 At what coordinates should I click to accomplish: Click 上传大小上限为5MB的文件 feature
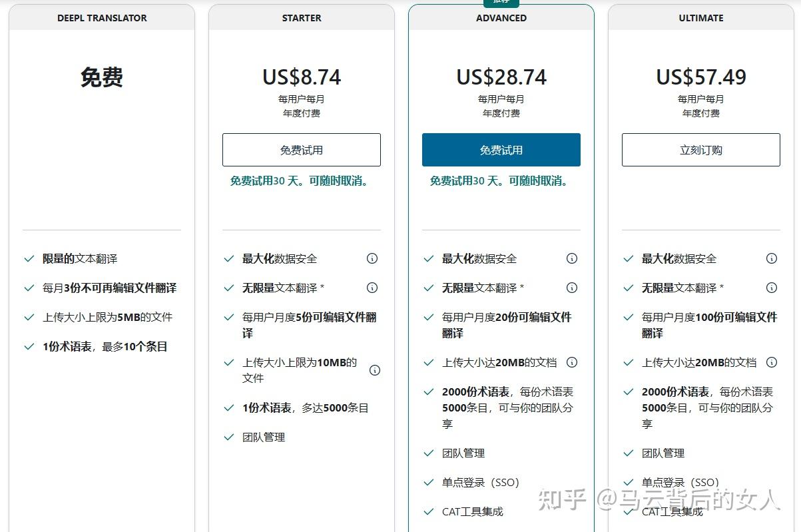[x=108, y=317]
